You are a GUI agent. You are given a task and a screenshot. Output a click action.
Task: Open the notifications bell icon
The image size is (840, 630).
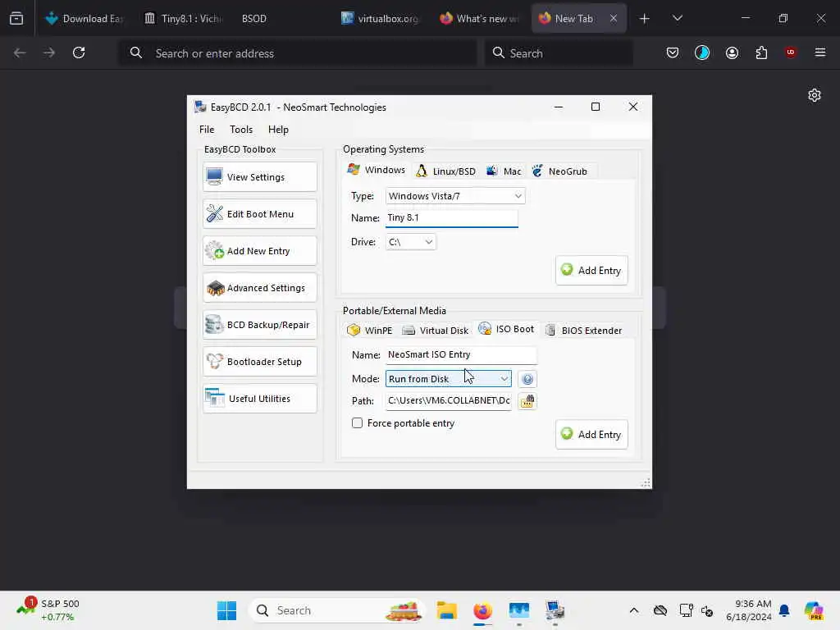click(784, 610)
